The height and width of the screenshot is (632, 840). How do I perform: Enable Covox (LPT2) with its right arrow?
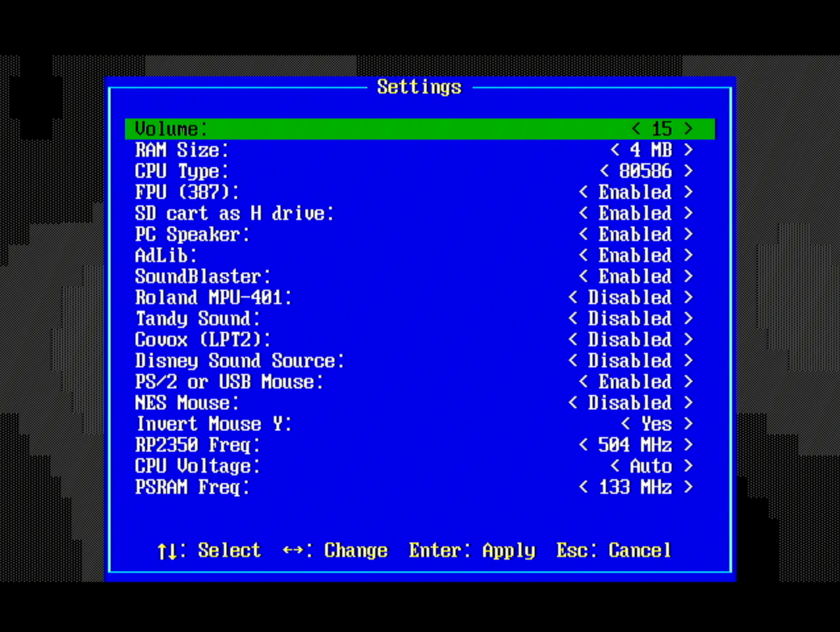click(x=688, y=340)
